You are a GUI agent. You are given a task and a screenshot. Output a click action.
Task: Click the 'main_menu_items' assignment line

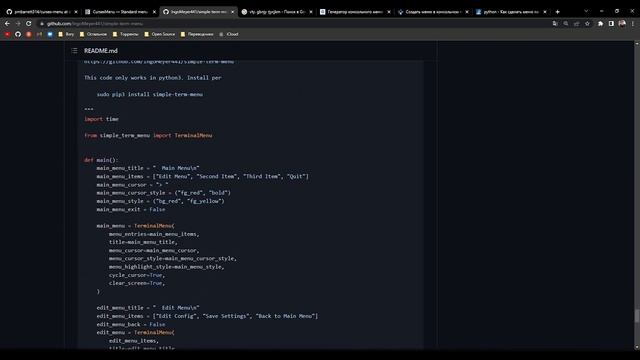point(202,176)
